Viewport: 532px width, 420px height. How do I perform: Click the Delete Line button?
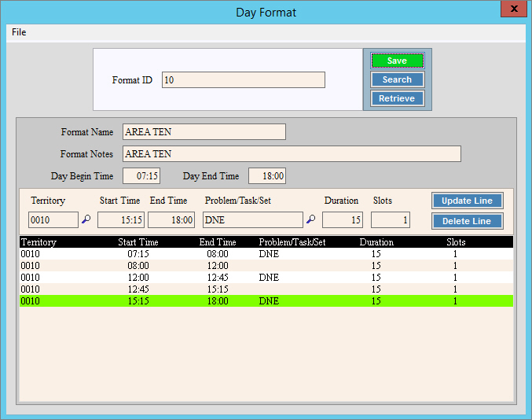click(468, 221)
